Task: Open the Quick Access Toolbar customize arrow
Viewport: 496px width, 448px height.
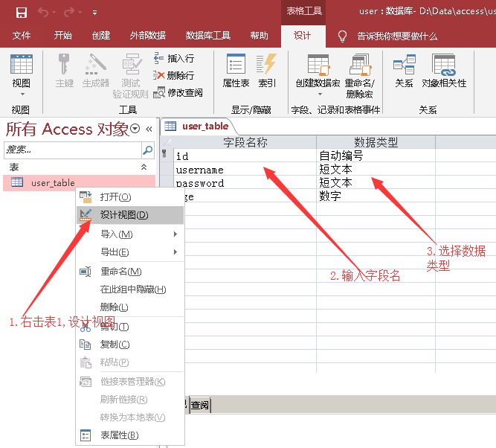Action: point(94,13)
